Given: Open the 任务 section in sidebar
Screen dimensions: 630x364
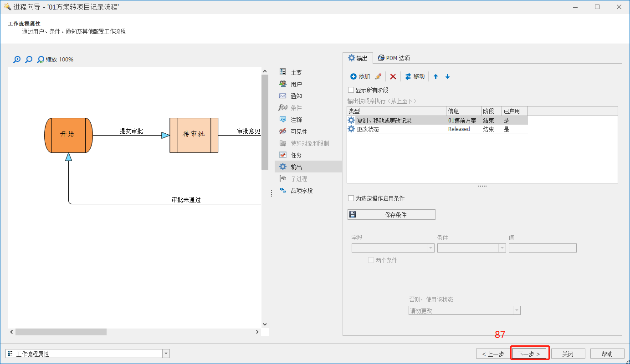Looking at the screenshot, I should (x=296, y=155).
